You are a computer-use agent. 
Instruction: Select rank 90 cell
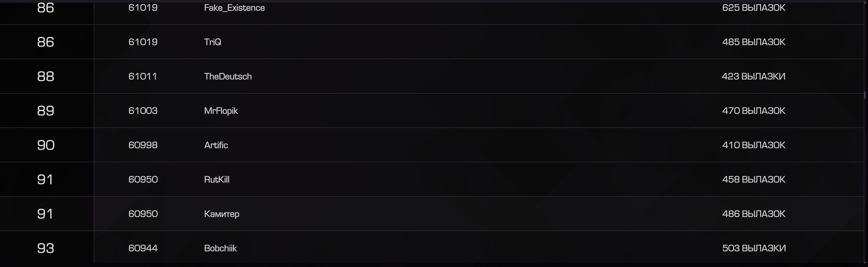click(46, 145)
